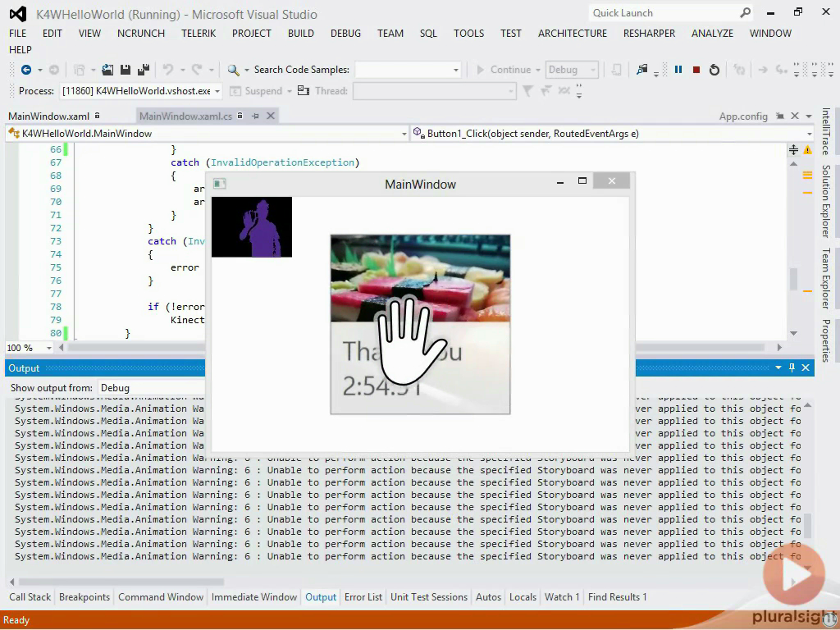Click the Visual Studio logo icon
The height and width of the screenshot is (630, 840).
tap(18, 14)
